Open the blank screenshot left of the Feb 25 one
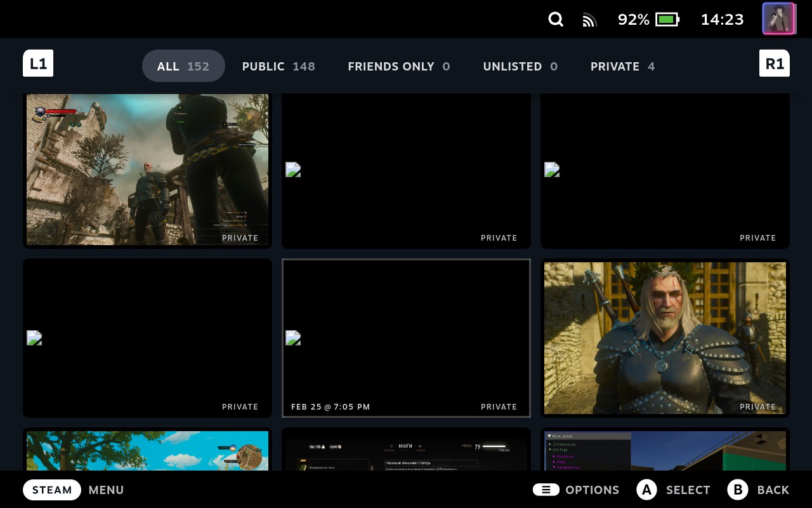The height and width of the screenshot is (508, 812). [147, 338]
